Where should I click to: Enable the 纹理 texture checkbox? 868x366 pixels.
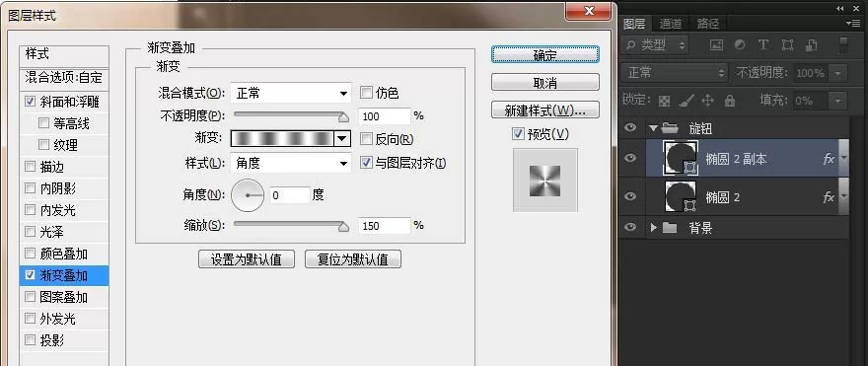click(43, 145)
